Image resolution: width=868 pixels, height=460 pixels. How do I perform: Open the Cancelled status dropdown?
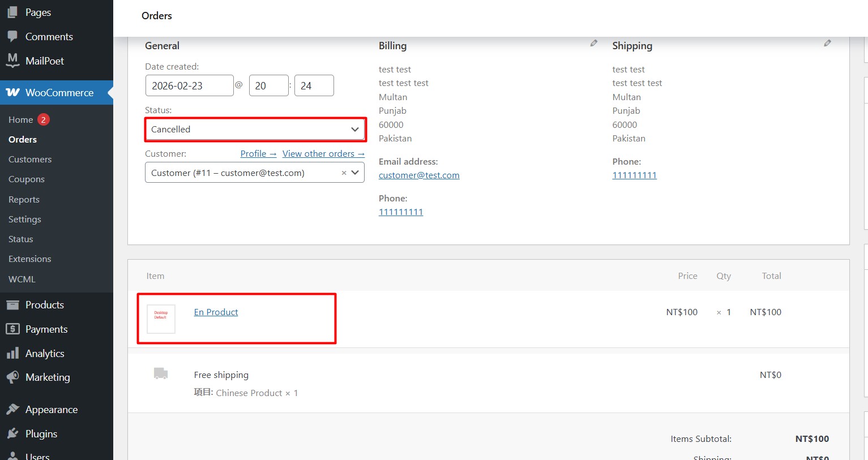click(x=255, y=130)
